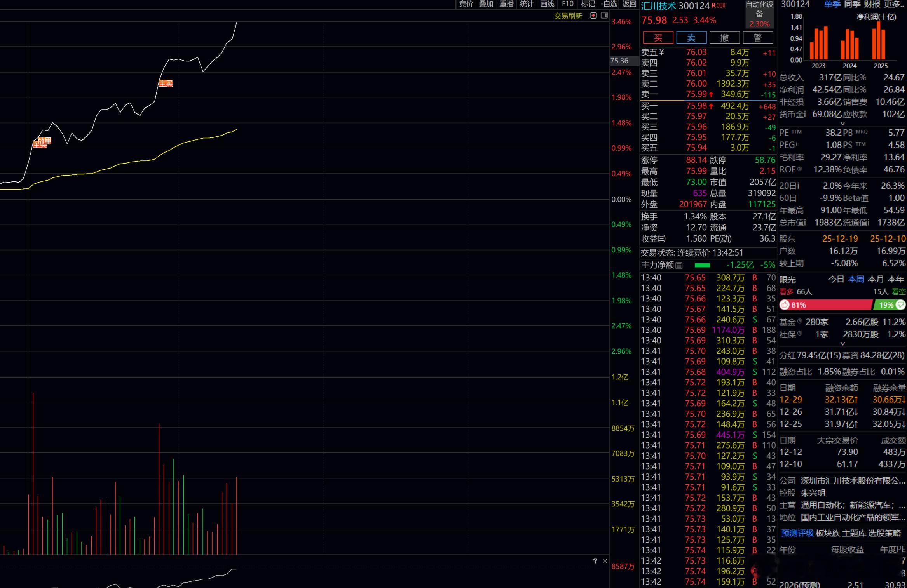Open the 主力净额 detail list icon
The image size is (907, 588).
[679, 265]
